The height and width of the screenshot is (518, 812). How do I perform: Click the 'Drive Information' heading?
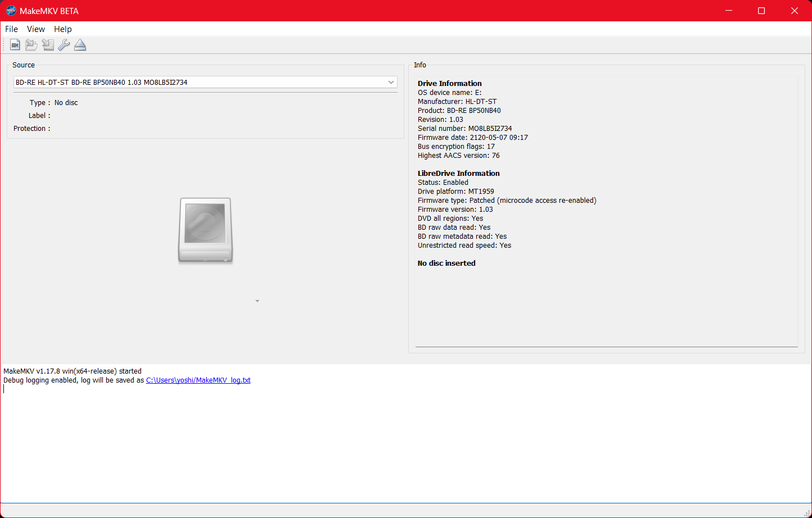450,84
